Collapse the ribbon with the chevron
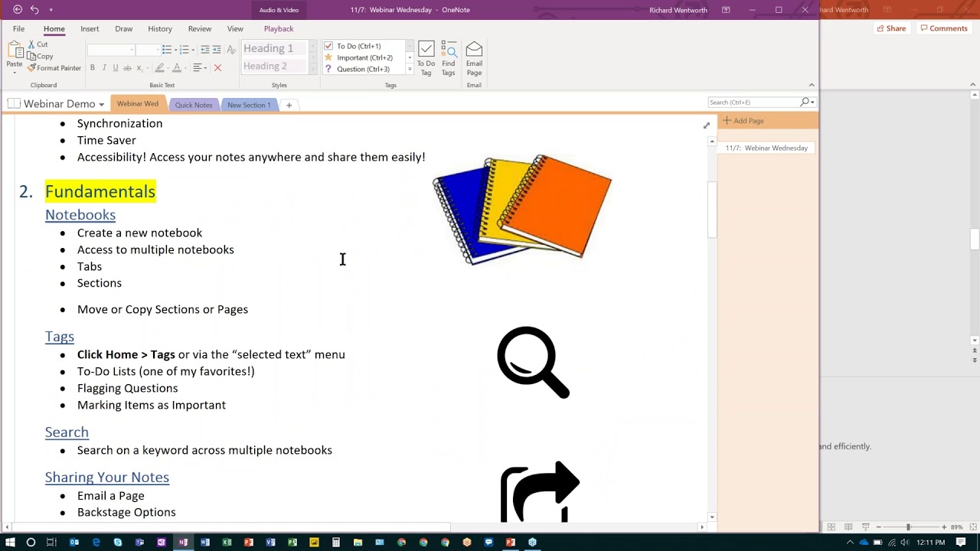 click(x=812, y=85)
